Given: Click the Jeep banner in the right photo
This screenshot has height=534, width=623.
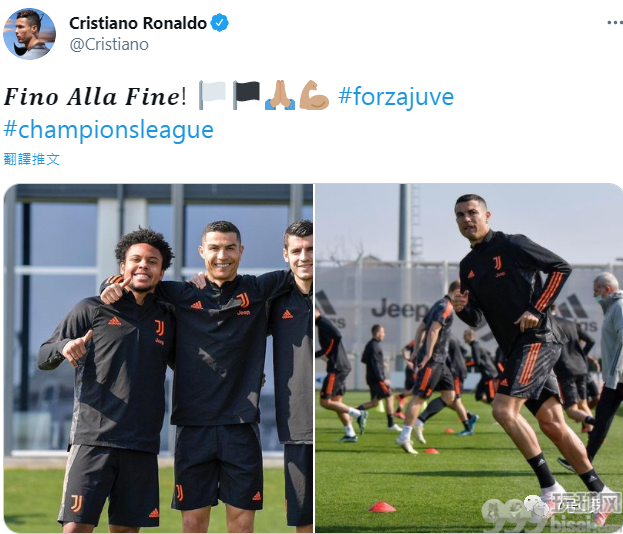Looking at the screenshot, I should click(399, 309).
